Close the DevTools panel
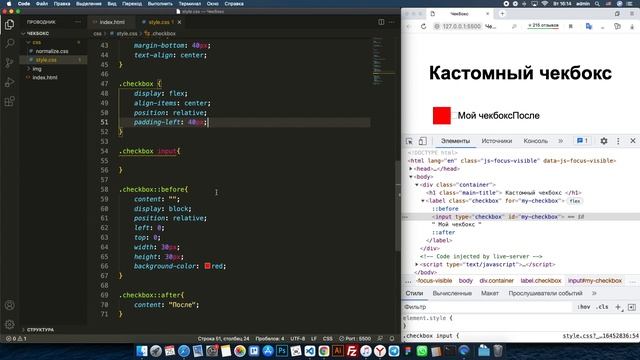640x360 pixels. click(633, 141)
